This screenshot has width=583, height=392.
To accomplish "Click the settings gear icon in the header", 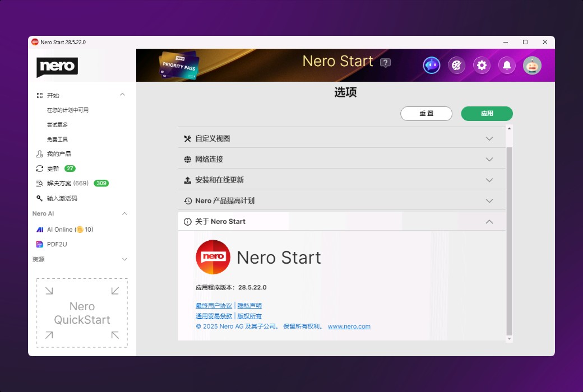I will (482, 65).
